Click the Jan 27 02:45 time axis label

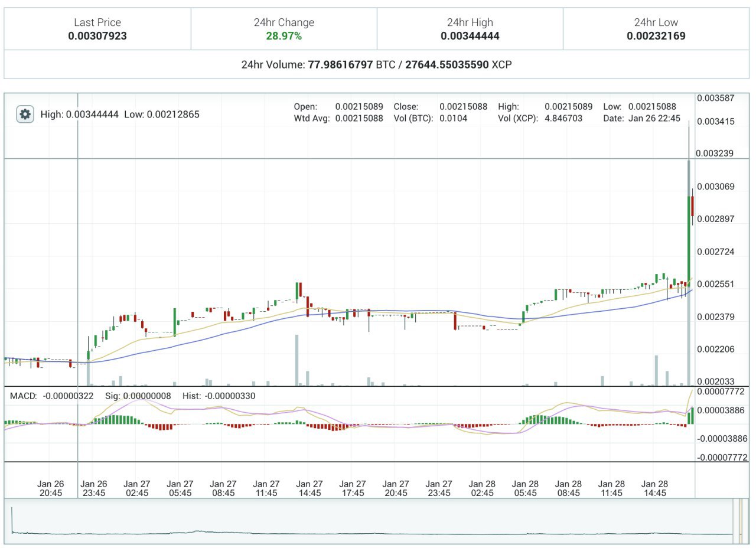point(137,488)
